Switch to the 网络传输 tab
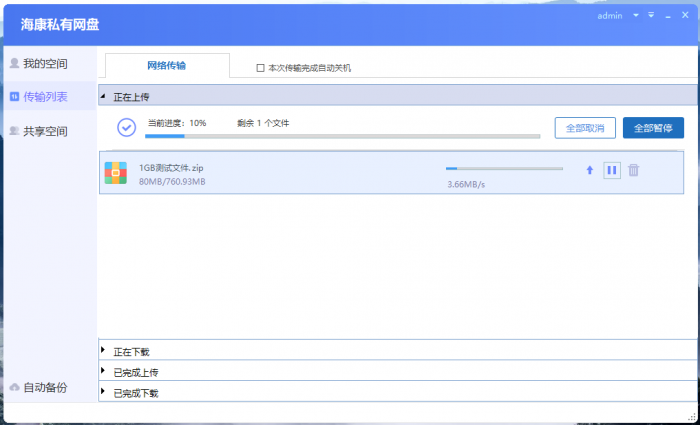Viewport: 700px width, 425px height. pos(167,66)
